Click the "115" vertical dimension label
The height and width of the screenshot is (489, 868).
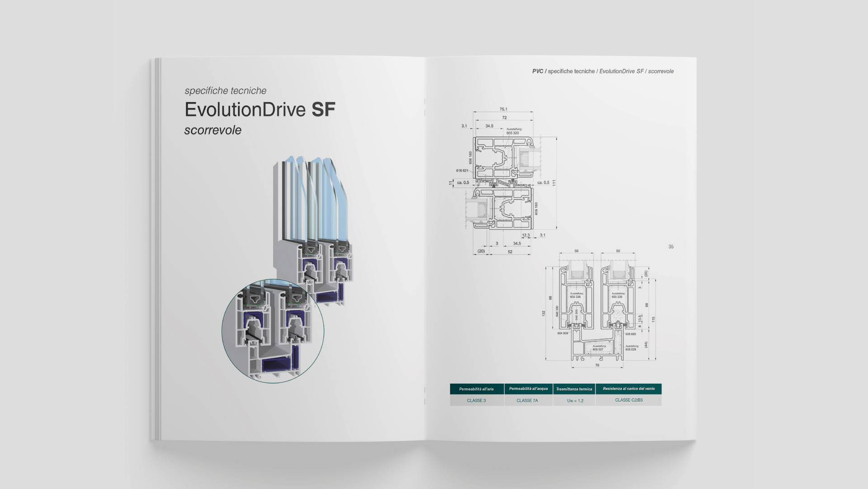click(x=653, y=319)
